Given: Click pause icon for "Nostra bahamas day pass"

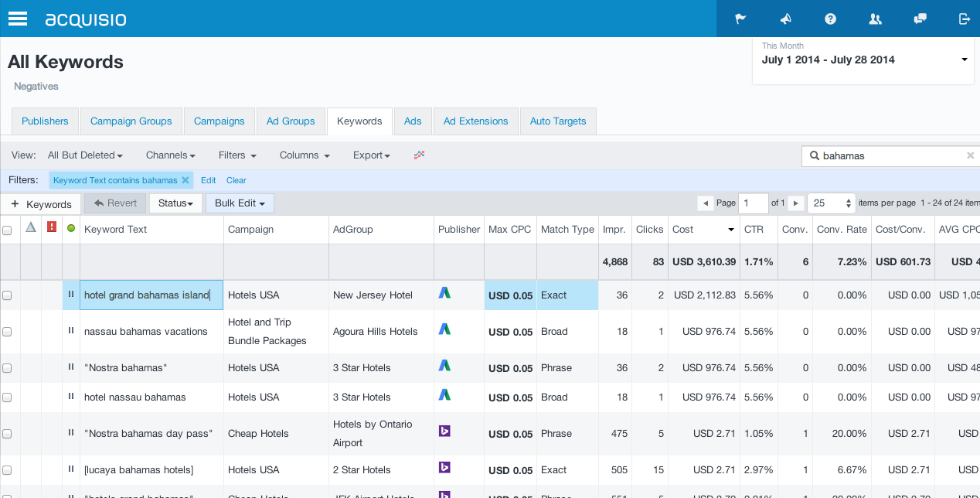Looking at the screenshot, I should pyautogui.click(x=71, y=433).
